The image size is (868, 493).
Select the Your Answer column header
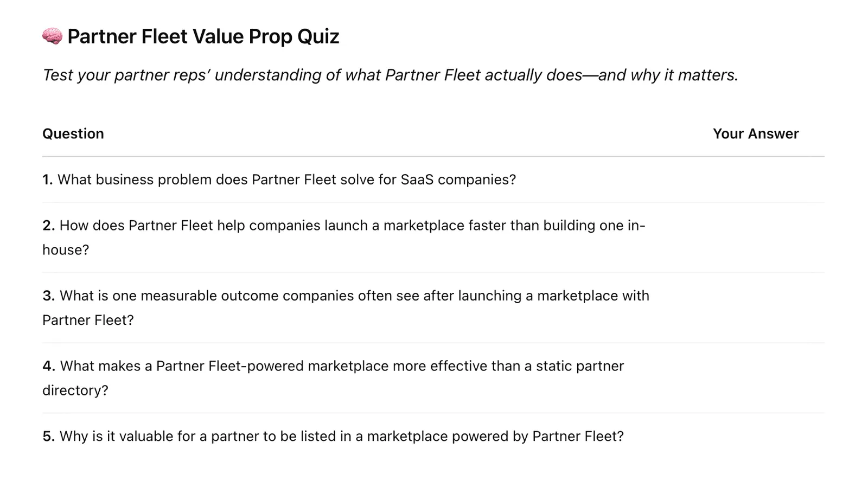756,134
